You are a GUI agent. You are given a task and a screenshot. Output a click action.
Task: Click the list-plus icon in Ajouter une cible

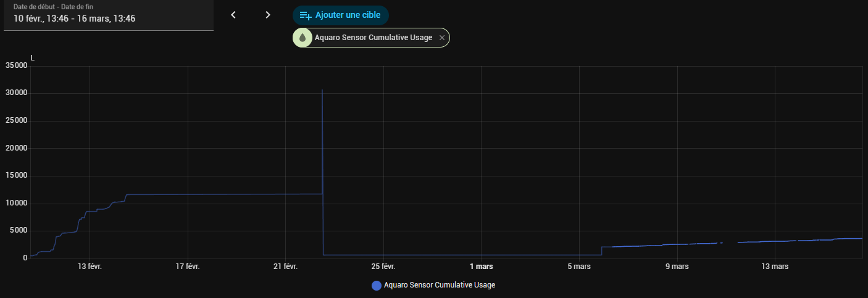pyautogui.click(x=306, y=15)
